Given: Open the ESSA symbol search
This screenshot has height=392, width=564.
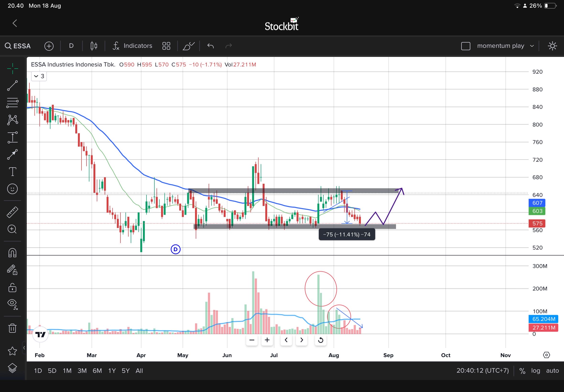Looking at the screenshot, I should pyautogui.click(x=18, y=46).
